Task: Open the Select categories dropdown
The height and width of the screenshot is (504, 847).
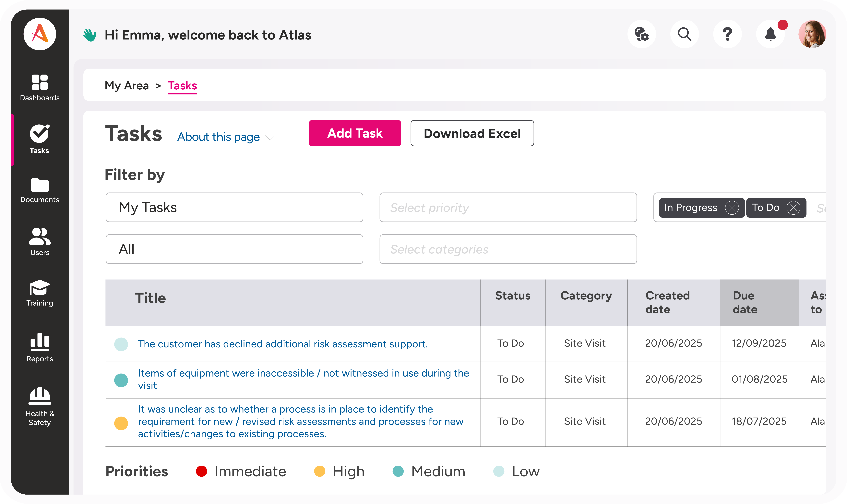Action: point(508,249)
